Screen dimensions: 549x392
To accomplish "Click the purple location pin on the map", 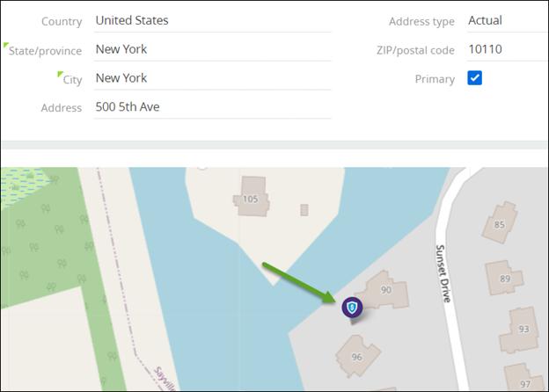I will 353,308.
